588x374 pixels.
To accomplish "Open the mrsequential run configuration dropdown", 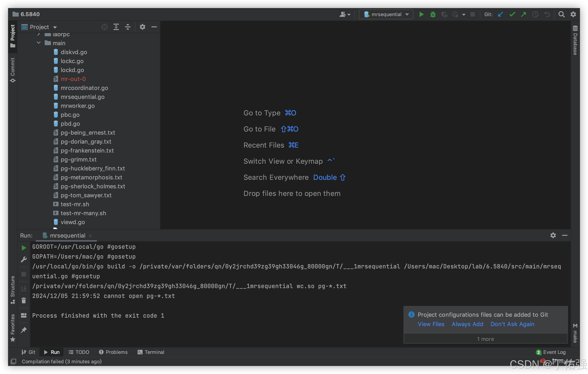I will pyautogui.click(x=386, y=14).
